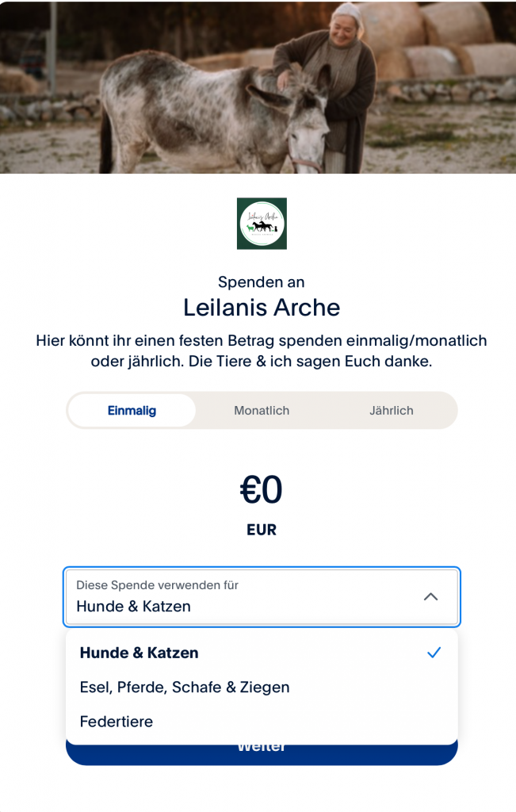
Task: Choose the Federtiere option
Action: tap(117, 722)
